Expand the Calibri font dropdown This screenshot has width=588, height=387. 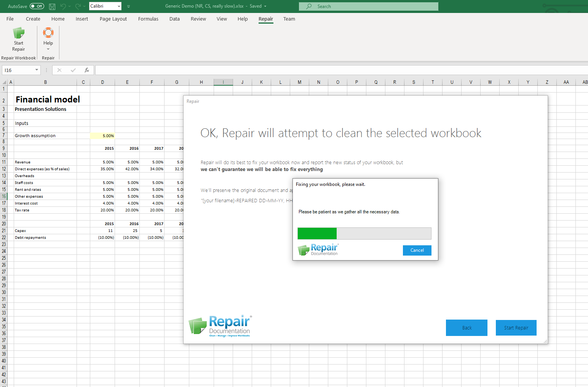119,6
